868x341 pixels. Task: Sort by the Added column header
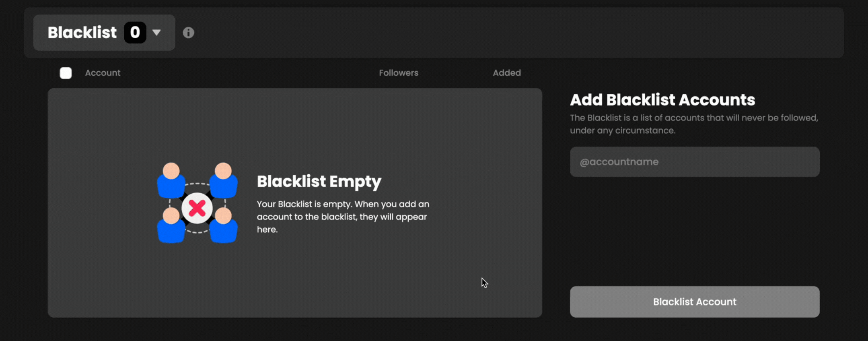[507, 73]
